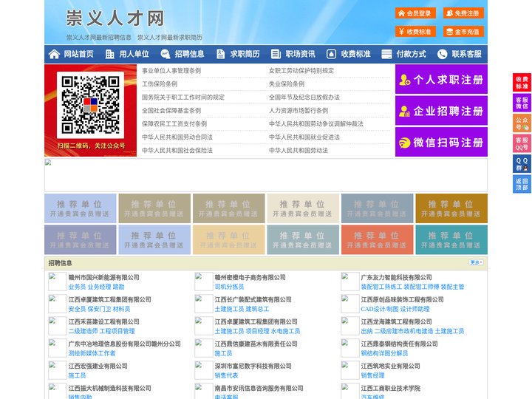
Task: Click the 崇义人才网 site title
Action: pos(115,18)
